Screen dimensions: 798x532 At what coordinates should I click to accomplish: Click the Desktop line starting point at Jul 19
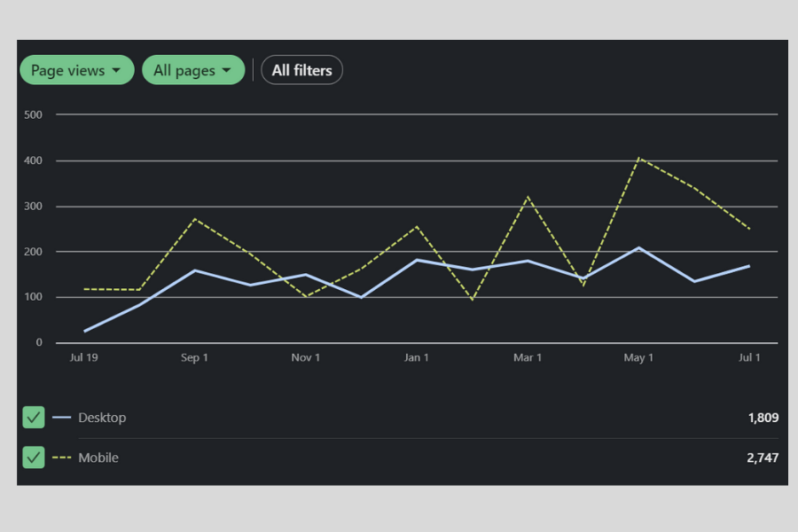pyautogui.click(x=84, y=331)
